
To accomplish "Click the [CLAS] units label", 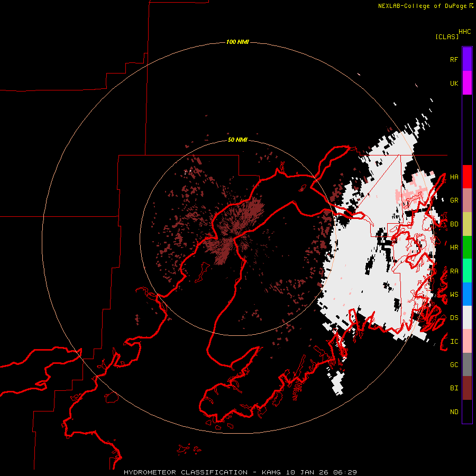I will click(x=446, y=36).
